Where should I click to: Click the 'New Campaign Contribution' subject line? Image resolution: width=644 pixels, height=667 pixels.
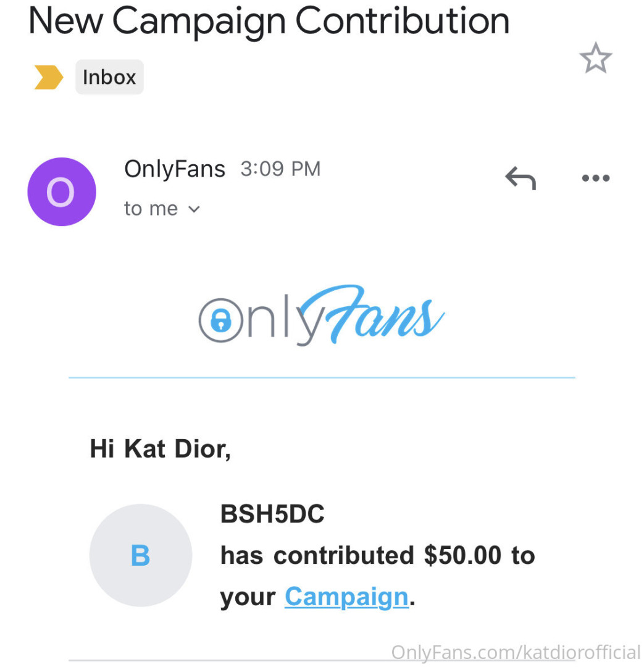269,20
